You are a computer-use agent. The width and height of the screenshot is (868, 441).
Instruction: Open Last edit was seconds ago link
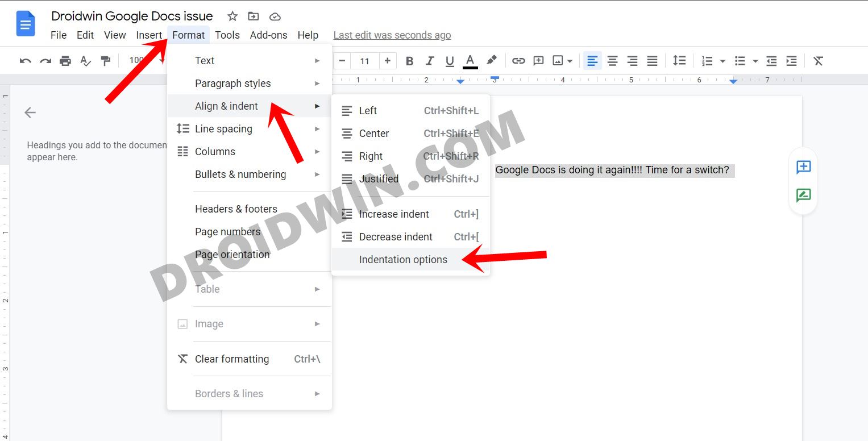tap(392, 35)
